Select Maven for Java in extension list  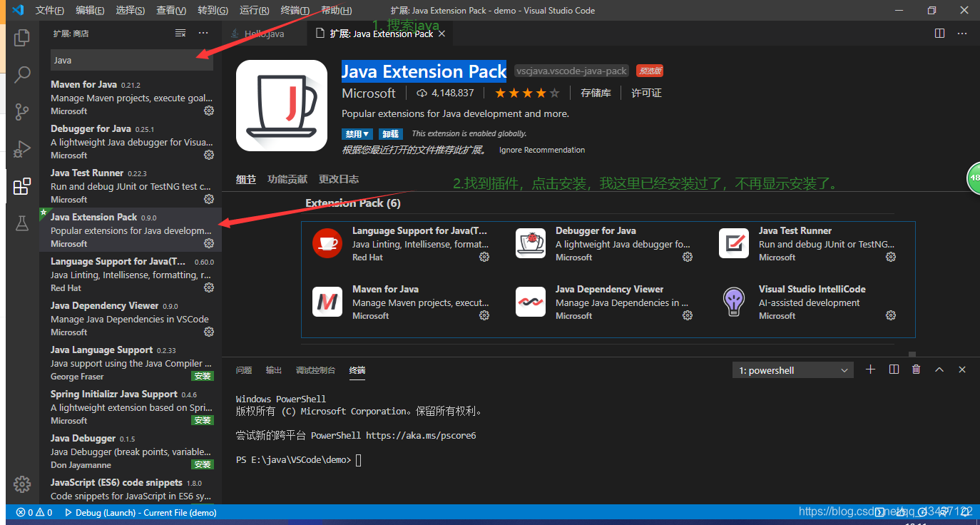[x=132, y=97]
